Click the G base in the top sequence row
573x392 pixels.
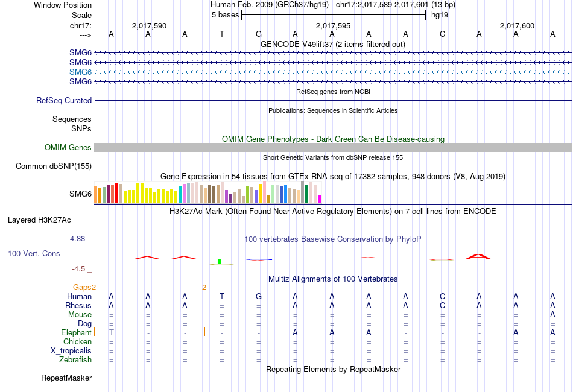pyautogui.click(x=259, y=34)
